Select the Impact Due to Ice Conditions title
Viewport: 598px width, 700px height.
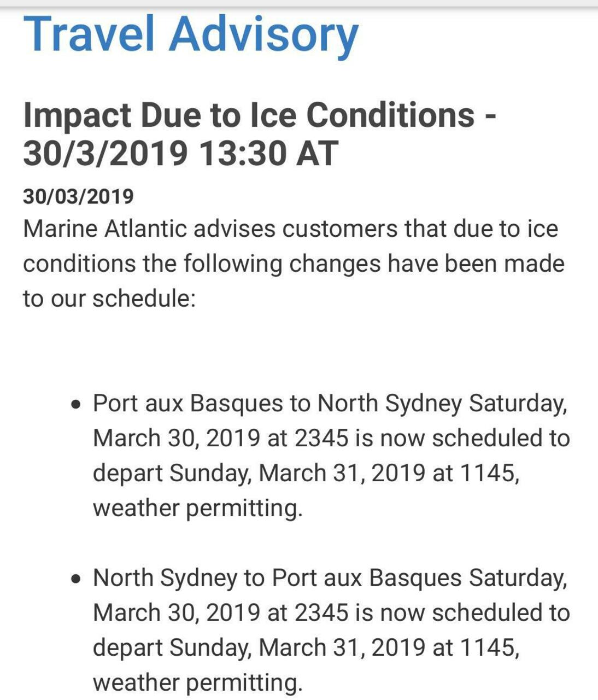coord(260,115)
